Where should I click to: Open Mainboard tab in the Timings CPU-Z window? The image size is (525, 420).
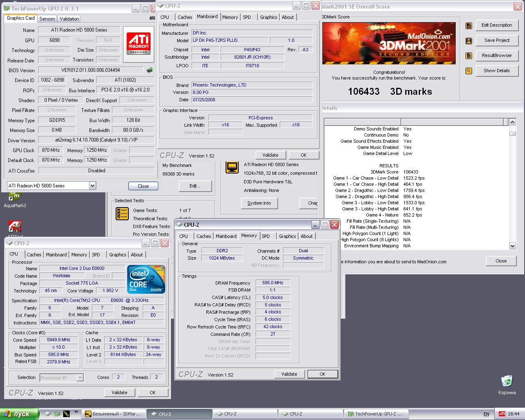click(226, 236)
